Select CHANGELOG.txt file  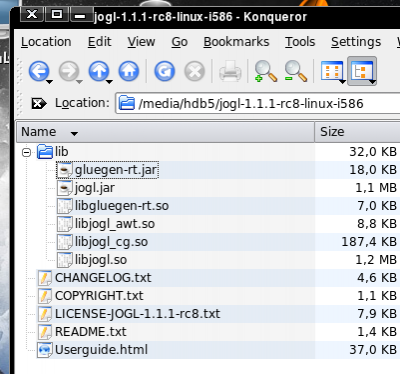click(x=103, y=278)
